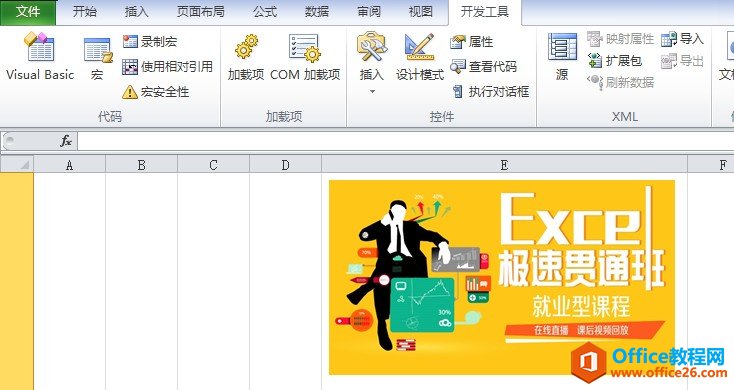Open the 宏 macros dialog
Screen dimensions: 734x390
98,59
